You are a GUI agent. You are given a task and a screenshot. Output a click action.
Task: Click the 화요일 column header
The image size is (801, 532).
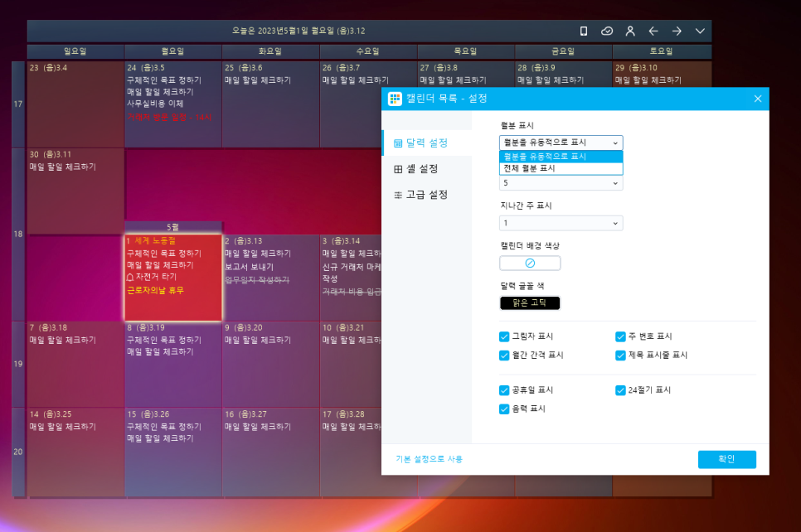coord(270,51)
